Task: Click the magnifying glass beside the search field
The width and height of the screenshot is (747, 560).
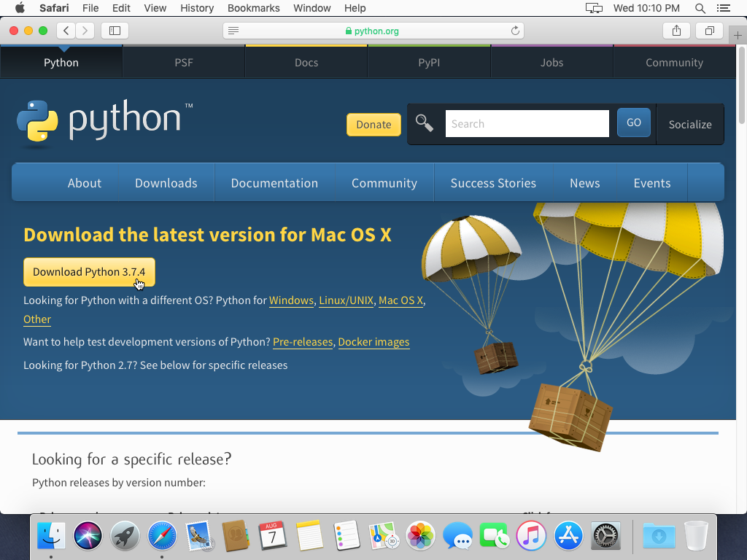Action: tap(425, 123)
